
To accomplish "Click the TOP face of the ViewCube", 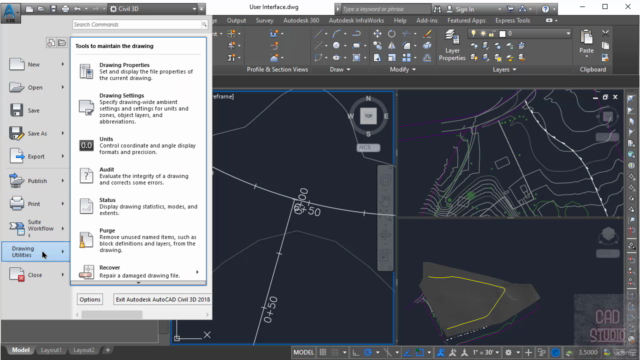I will 368,116.
